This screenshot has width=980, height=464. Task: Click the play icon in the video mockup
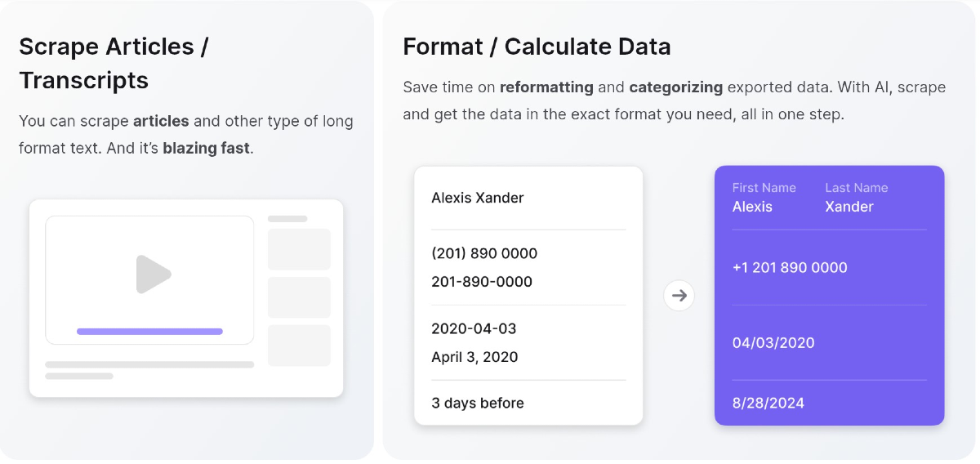click(x=154, y=274)
